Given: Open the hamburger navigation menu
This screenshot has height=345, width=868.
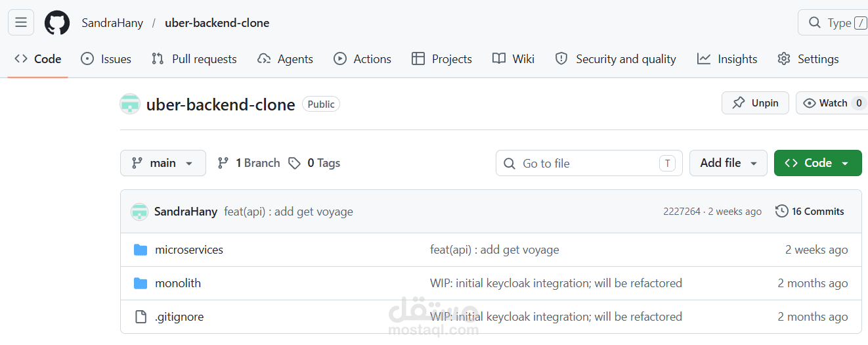Looking at the screenshot, I should (21, 22).
